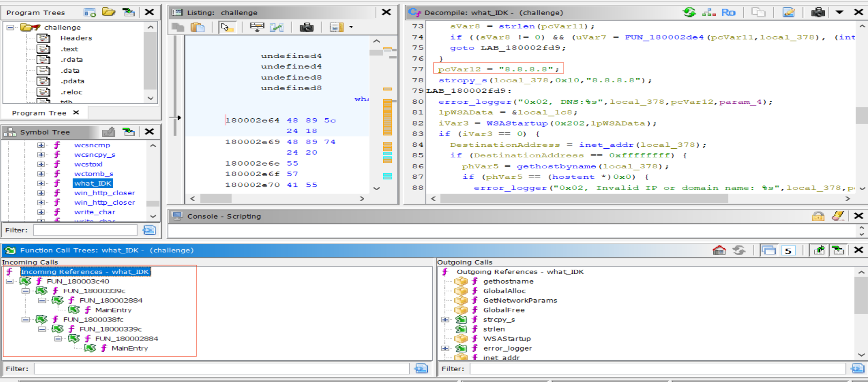Expand strcpy_s in Outgoing Calls
This screenshot has width=868, height=382.
point(445,320)
